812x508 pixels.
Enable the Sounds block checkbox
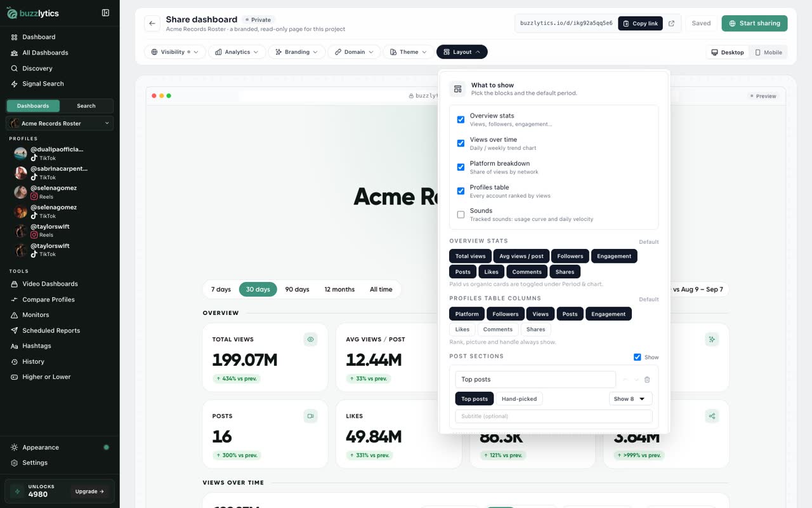[x=461, y=215]
